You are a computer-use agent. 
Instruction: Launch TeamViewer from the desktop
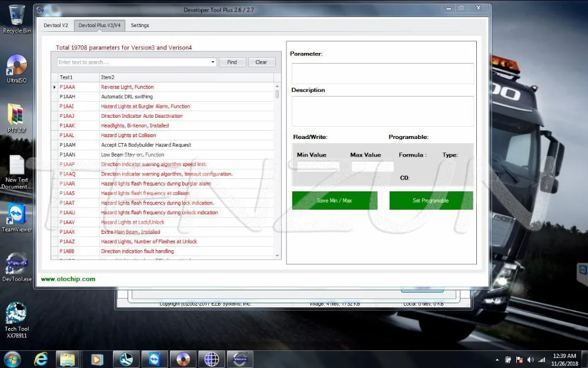coord(16,218)
